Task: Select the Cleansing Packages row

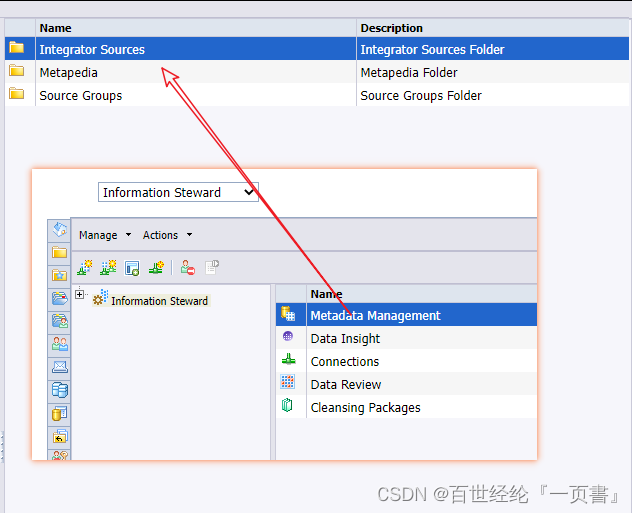Action: click(406, 407)
